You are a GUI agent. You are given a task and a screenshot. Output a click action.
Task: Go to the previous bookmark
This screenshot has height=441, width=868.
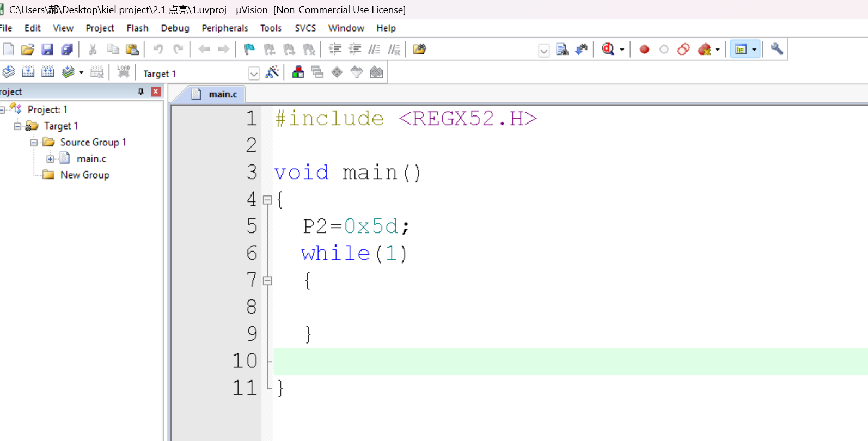pyautogui.click(x=270, y=50)
